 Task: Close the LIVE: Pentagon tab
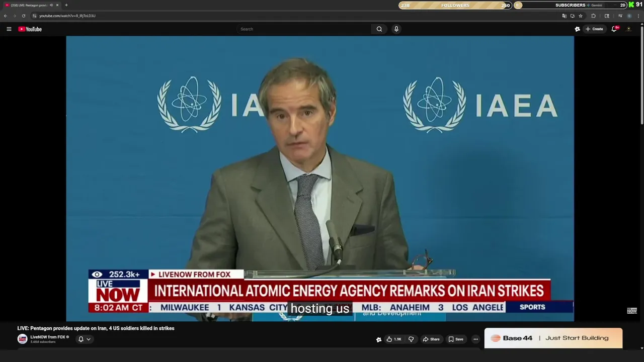tap(57, 5)
